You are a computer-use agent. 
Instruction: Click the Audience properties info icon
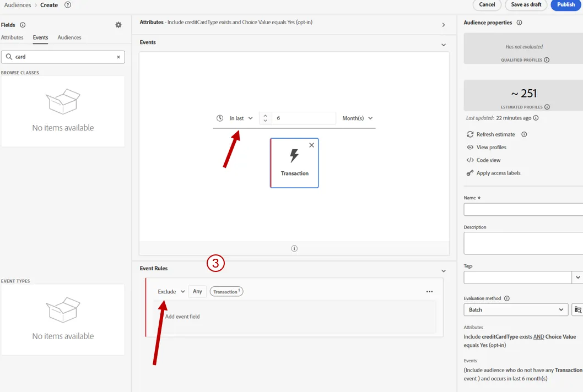(x=519, y=23)
